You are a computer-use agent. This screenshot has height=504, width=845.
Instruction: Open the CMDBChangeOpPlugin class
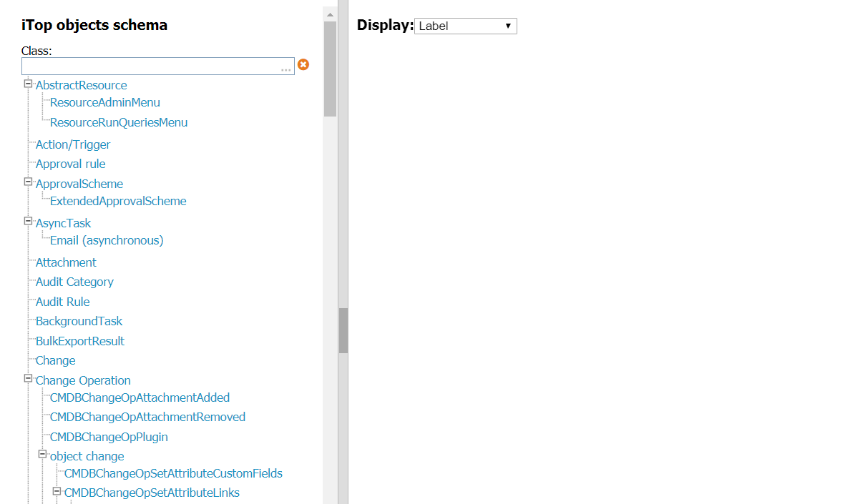(109, 438)
